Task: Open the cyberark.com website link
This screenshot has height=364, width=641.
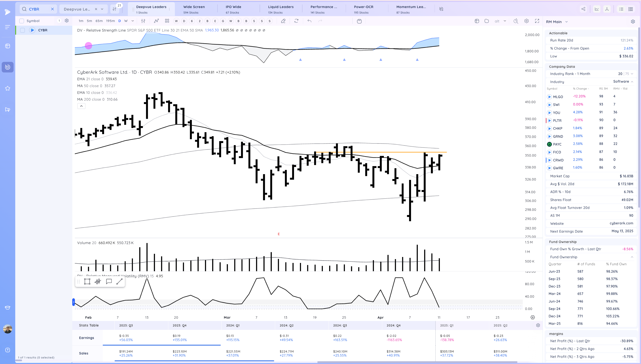Action: pyautogui.click(x=621, y=223)
